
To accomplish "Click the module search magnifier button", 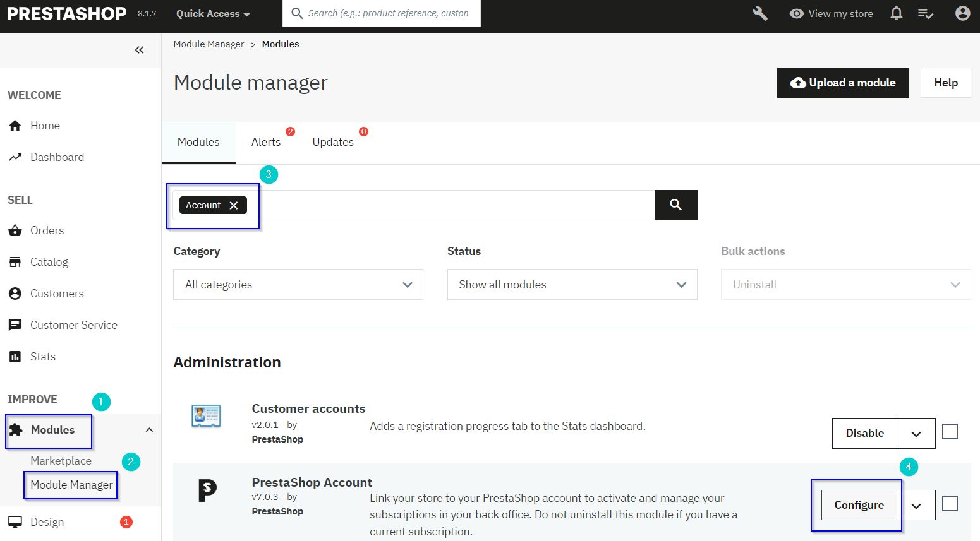I will tap(675, 205).
